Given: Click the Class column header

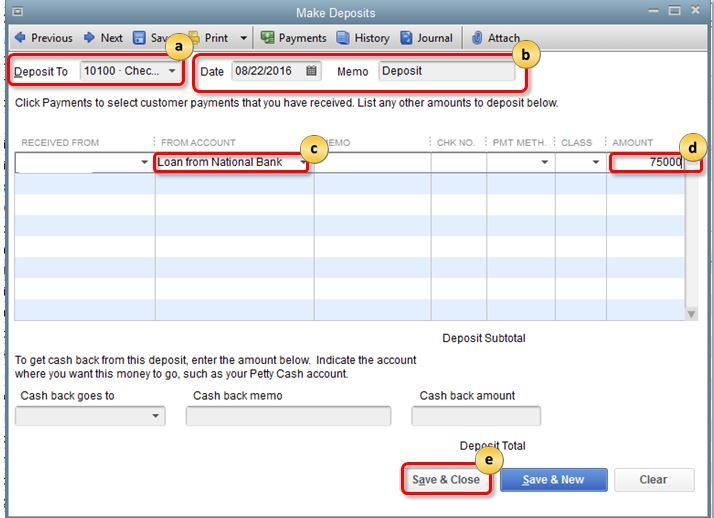Looking at the screenshot, I should click(576, 142).
